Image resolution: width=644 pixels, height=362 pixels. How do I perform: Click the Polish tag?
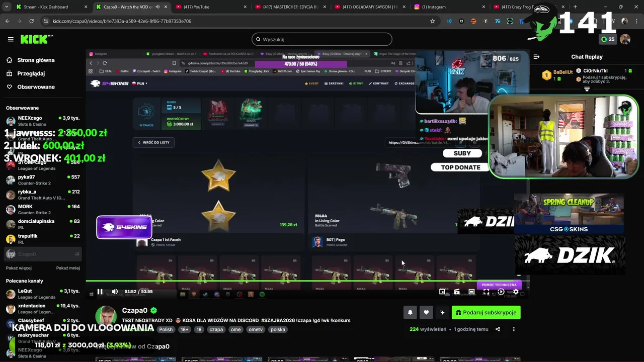coord(166,330)
